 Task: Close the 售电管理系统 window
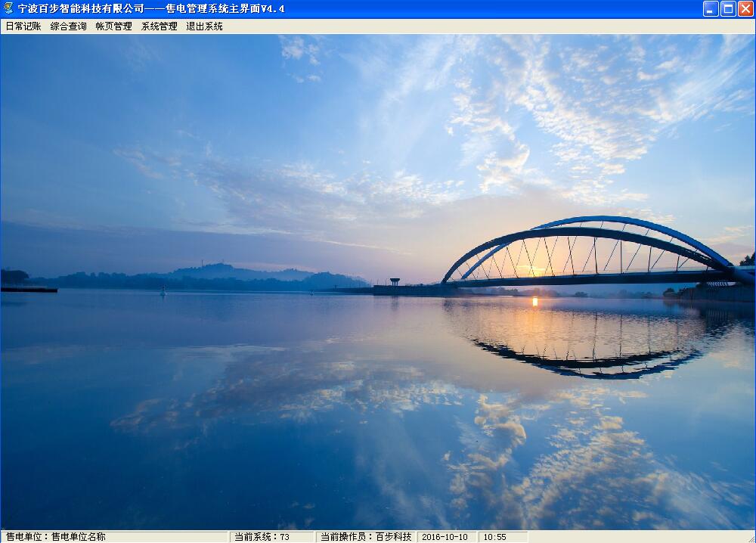coord(745,8)
